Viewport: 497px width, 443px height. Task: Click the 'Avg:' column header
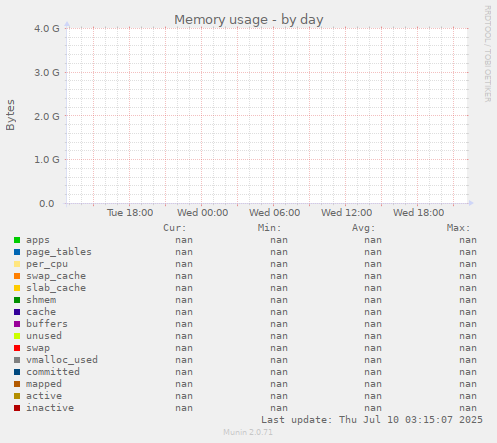pyautogui.click(x=364, y=228)
